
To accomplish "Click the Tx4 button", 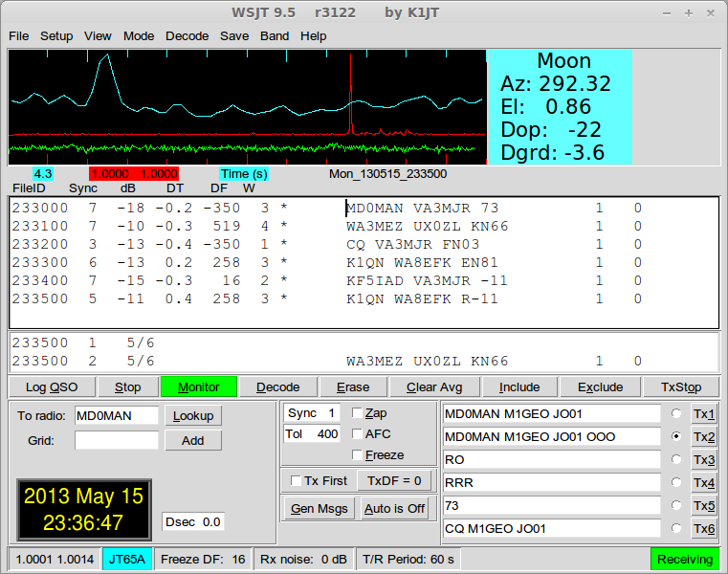I will pyautogui.click(x=704, y=482).
